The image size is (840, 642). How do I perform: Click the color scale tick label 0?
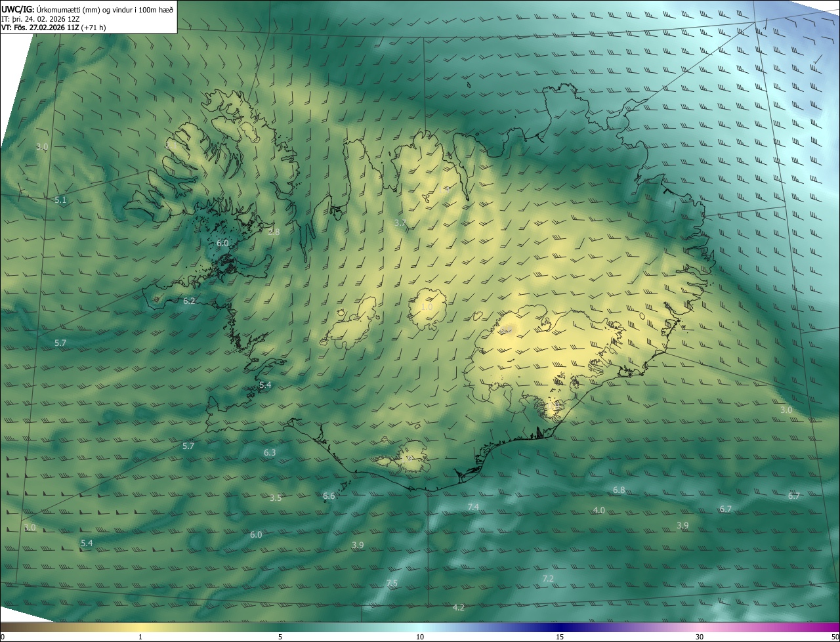point(2,637)
